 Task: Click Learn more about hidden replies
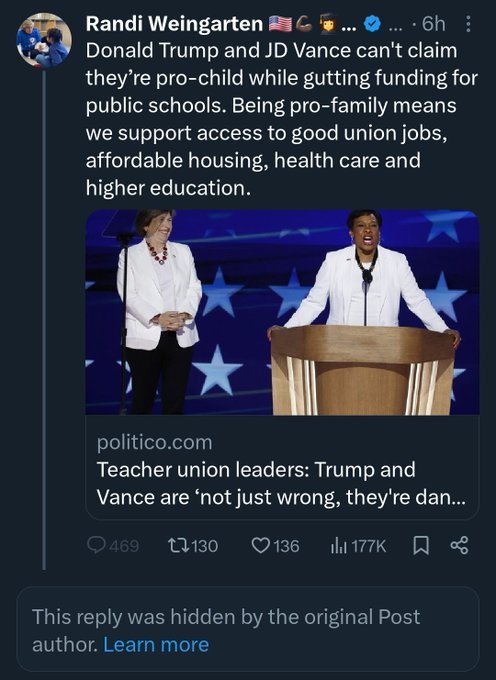point(156,644)
